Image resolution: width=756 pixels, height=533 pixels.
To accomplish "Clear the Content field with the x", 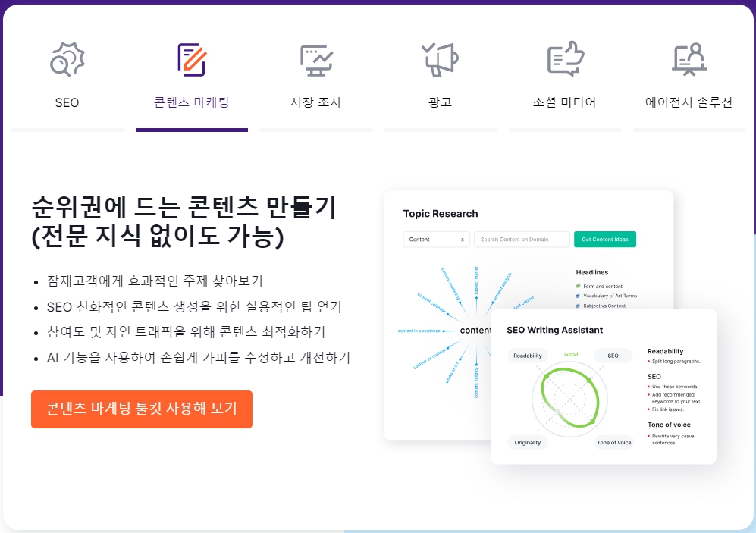I will click(463, 240).
